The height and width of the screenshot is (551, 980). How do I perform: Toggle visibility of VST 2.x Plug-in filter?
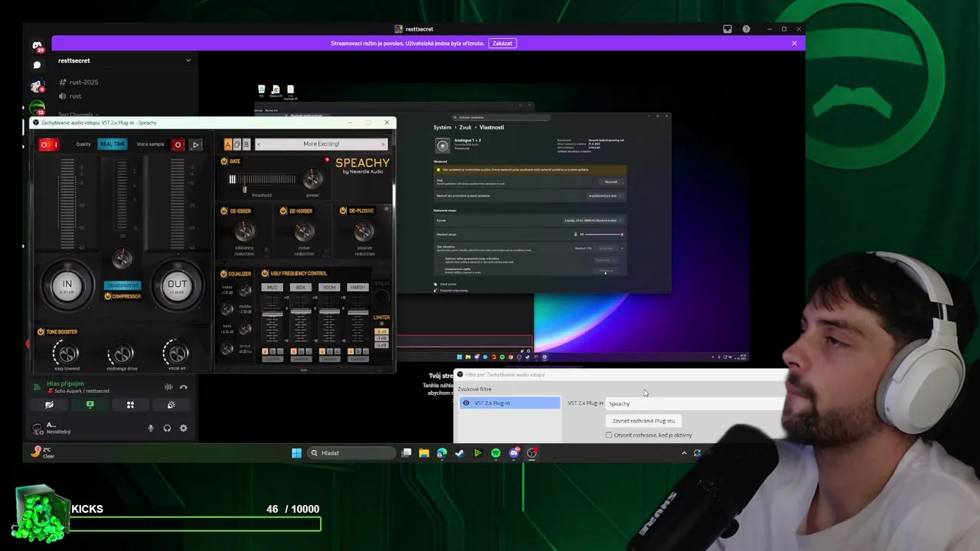click(x=466, y=403)
